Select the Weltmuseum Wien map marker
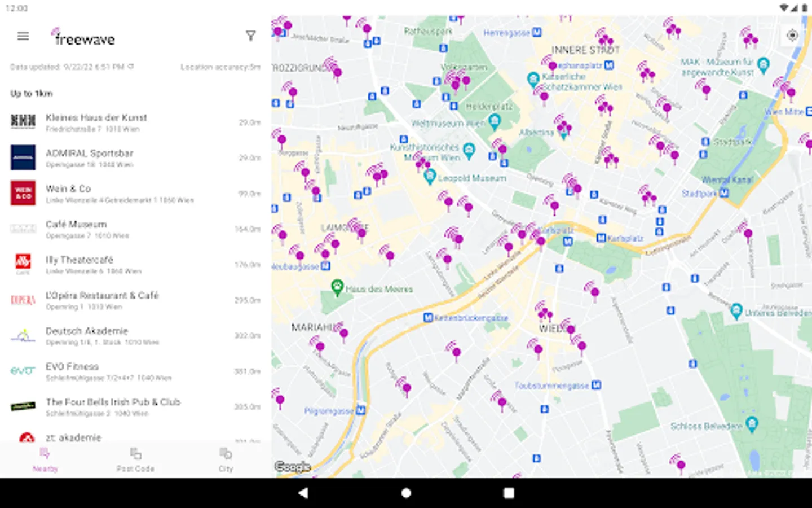Image resolution: width=812 pixels, height=508 pixels. (495, 121)
